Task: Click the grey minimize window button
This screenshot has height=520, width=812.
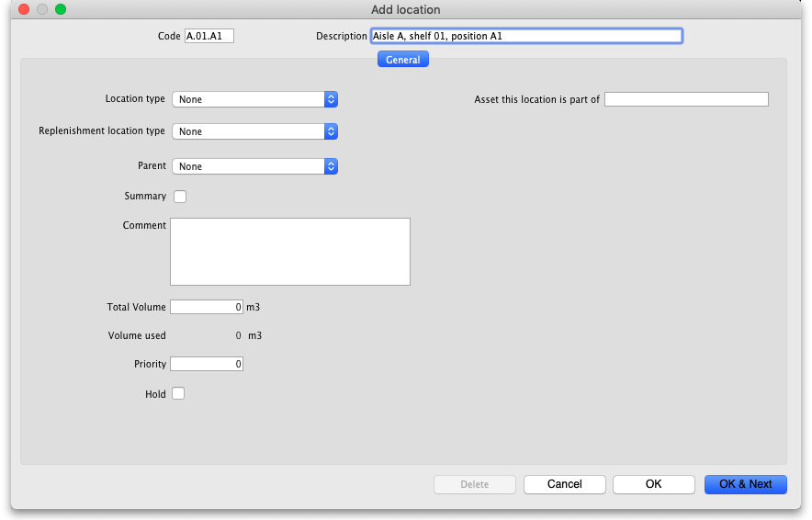Action: pyautogui.click(x=42, y=9)
